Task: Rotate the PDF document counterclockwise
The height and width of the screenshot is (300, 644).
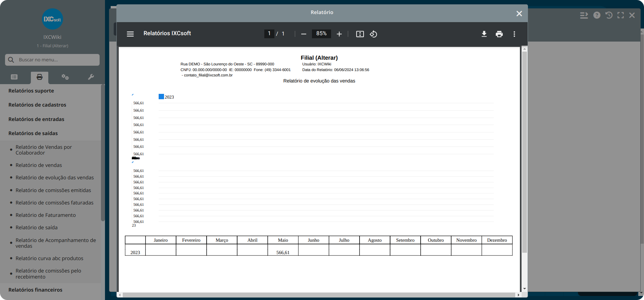Action: pos(373,34)
